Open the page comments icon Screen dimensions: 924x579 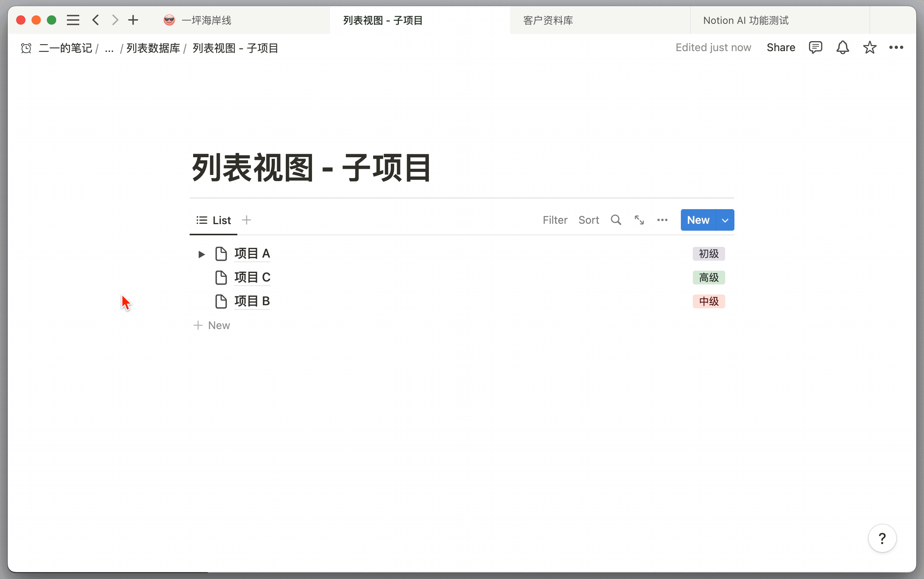tap(816, 47)
